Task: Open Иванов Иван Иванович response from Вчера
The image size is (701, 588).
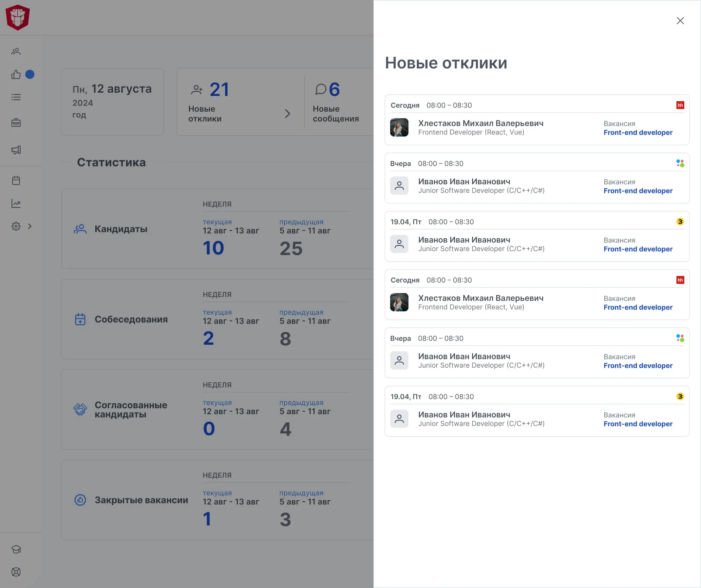Action: pyautogui.click(x=464, y=181)
